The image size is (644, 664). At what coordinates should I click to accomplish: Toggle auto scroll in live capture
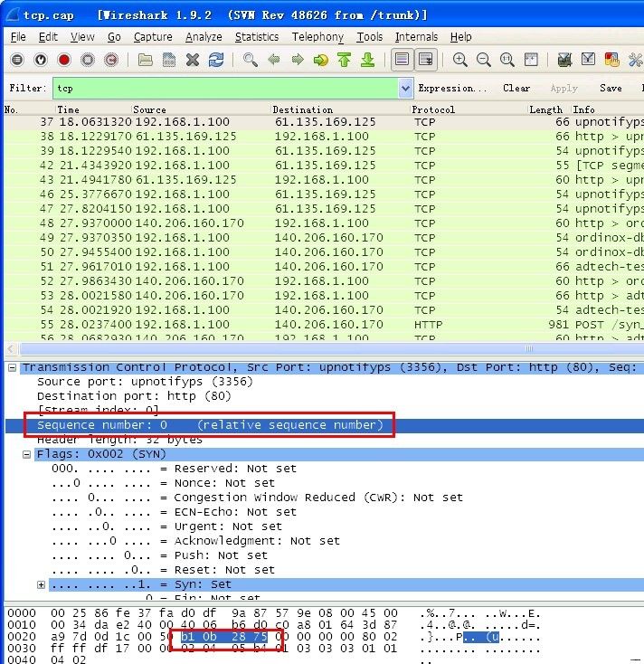424,60
